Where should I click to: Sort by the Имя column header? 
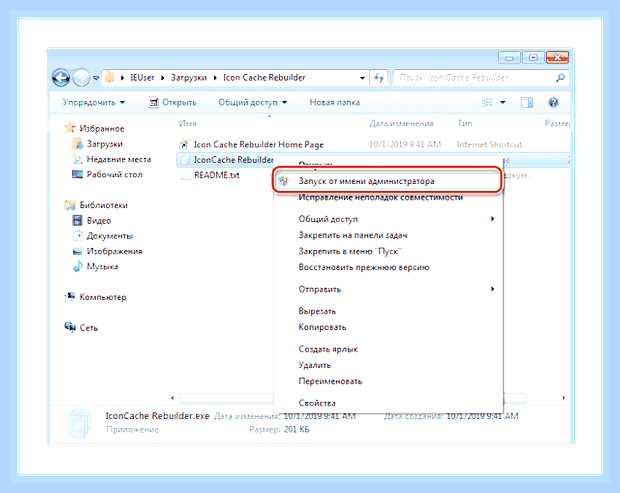click(188, 123)
